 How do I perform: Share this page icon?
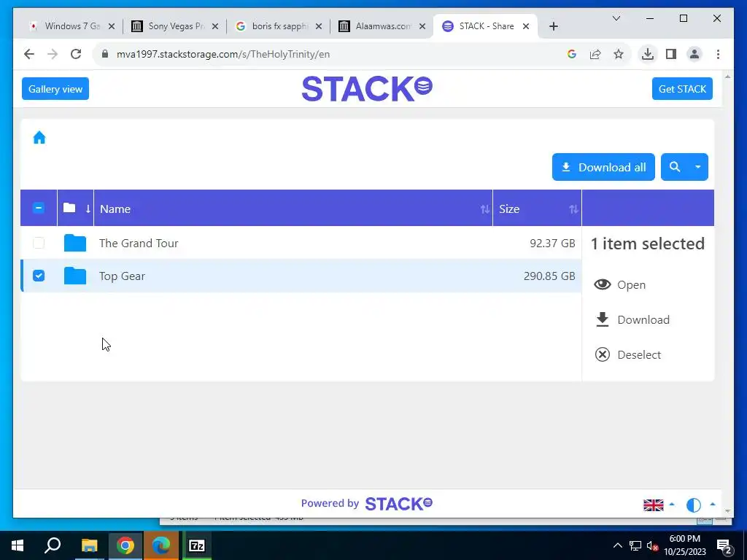pos(595,54)
